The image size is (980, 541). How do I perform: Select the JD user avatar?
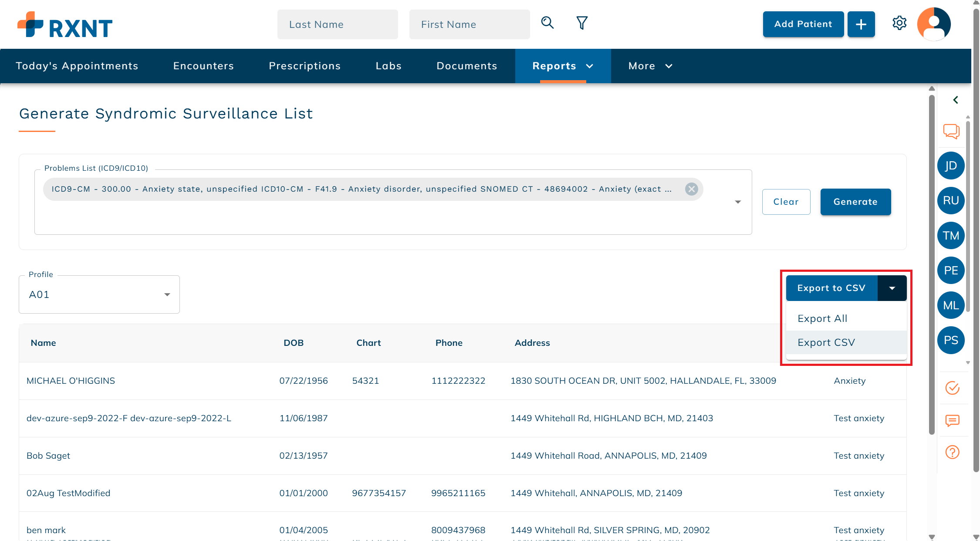click(951, 166)
